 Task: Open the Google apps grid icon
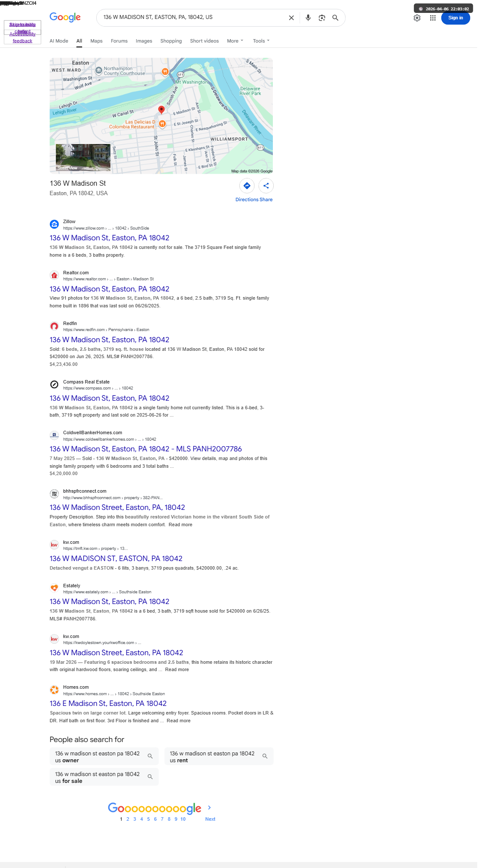[433, 18]
